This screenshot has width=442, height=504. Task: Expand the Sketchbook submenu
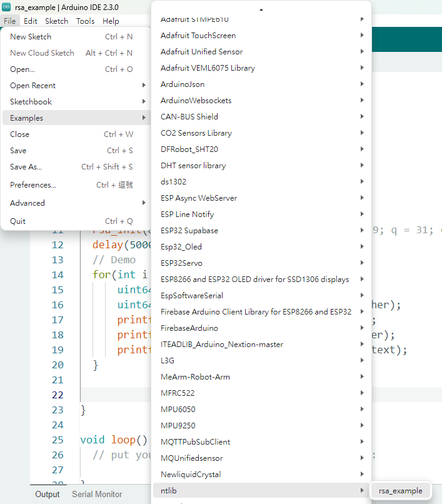pyautogui.click(x=76, y=101)
